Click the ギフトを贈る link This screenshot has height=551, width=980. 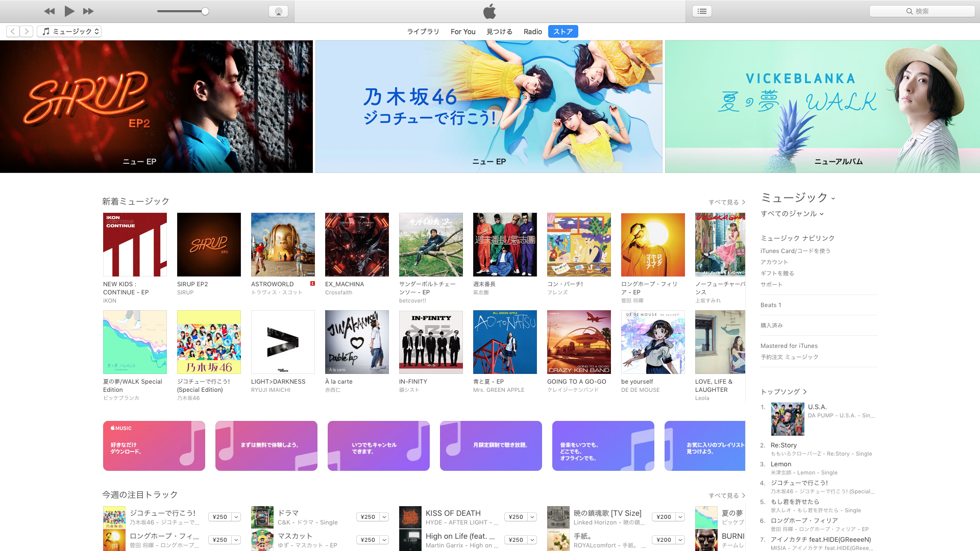[x=777, y=273]
